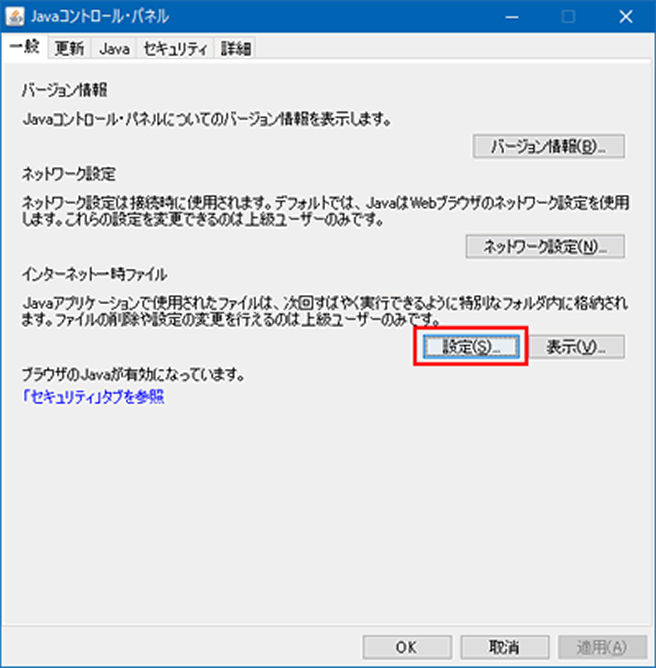The image size is (656, 668).
Task: Click the バージョン情報(B)... button
Action: tap(549, 147)
